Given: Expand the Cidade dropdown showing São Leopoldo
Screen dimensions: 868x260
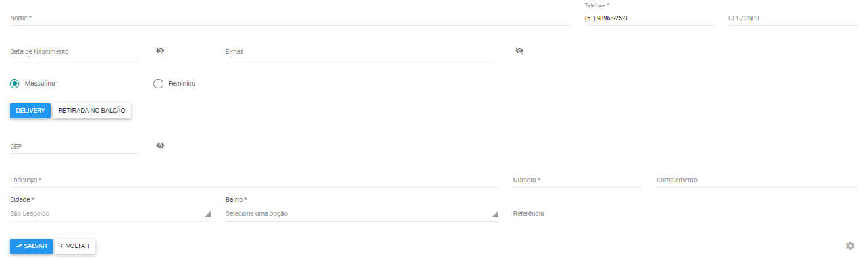Looking at the screenshot, I should 110,214.
